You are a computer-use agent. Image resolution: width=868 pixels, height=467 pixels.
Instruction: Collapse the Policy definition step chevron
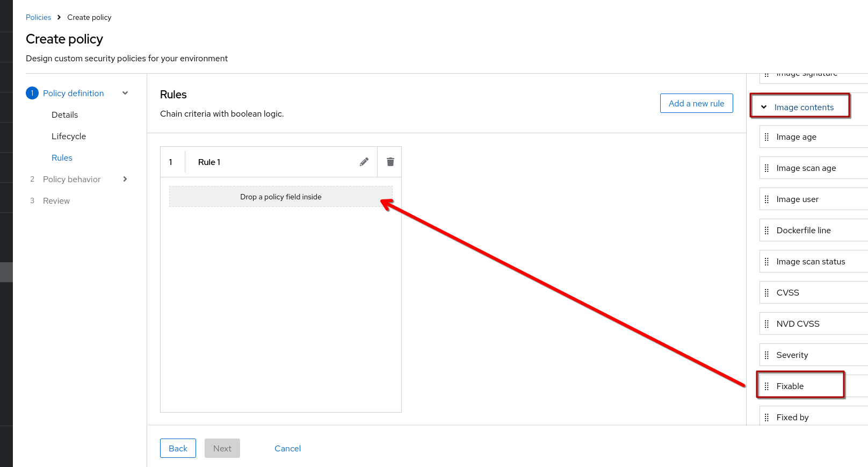pyautogui.click(x=125, y=93)
